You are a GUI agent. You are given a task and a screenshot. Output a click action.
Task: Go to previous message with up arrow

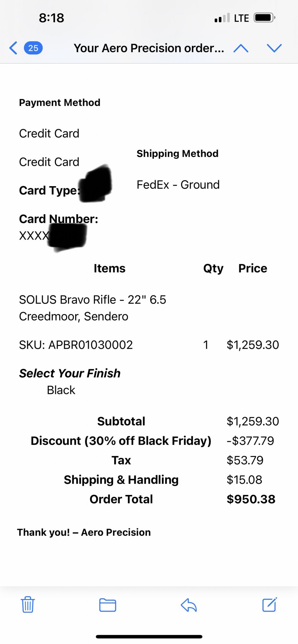point(241,48)
